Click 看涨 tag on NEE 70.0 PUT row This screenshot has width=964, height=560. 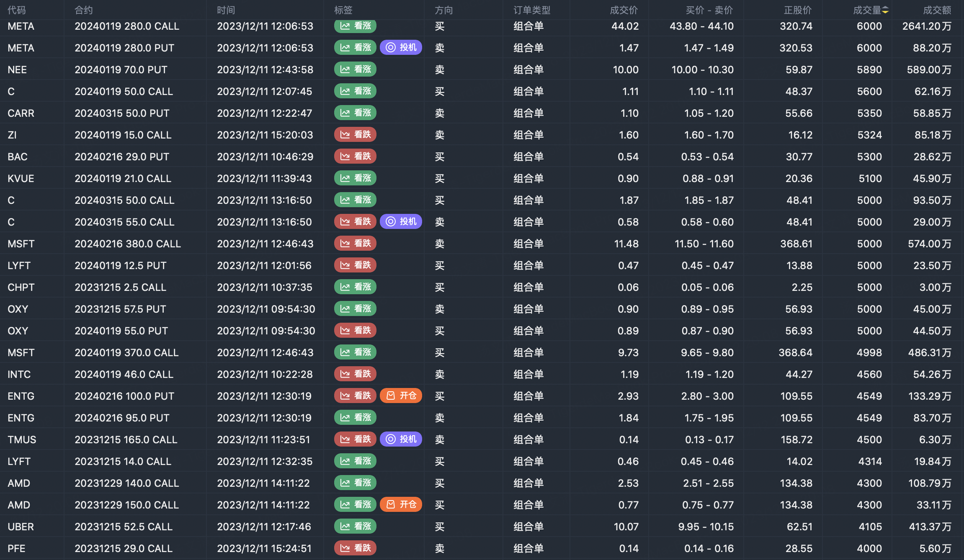[x=355, y=69]
